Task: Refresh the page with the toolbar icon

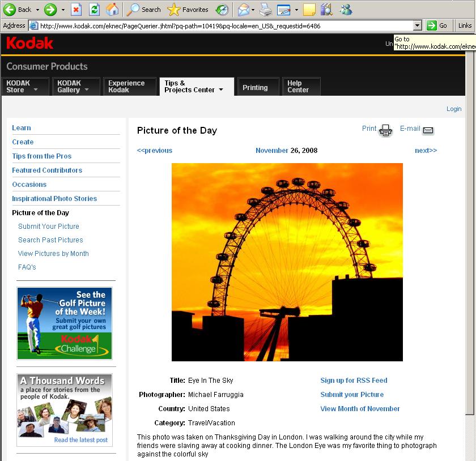Action: (x=94, y=9)
